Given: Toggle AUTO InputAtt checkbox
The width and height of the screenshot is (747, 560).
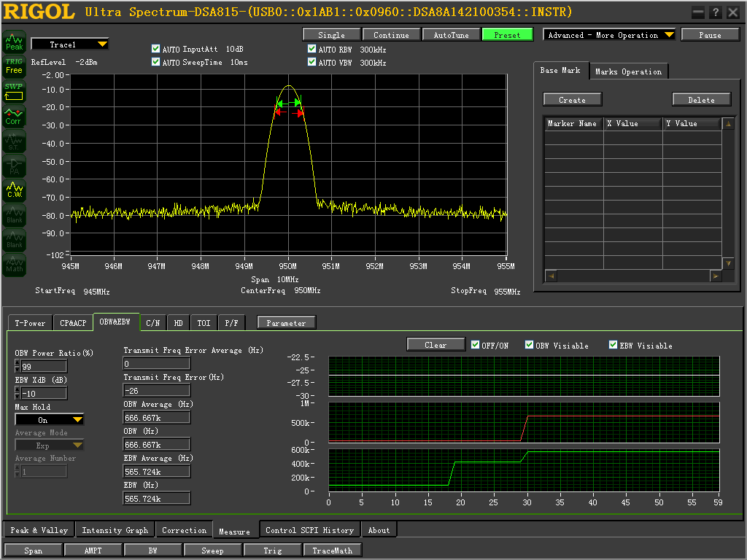Looking at the screenshot, I should 155,49.
